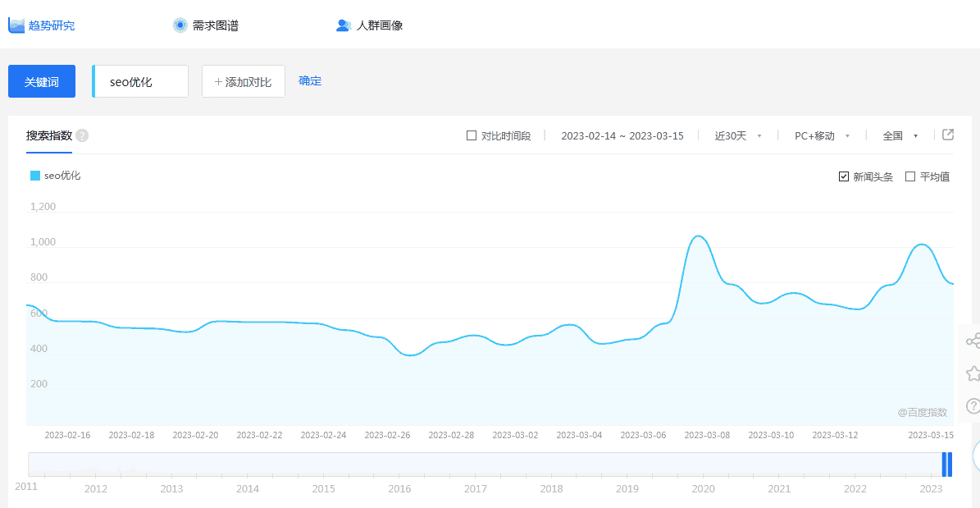This screenshot has height=508, width=980.
Task: Click the help icon next to 搜索指数
Action: [82, 135]
